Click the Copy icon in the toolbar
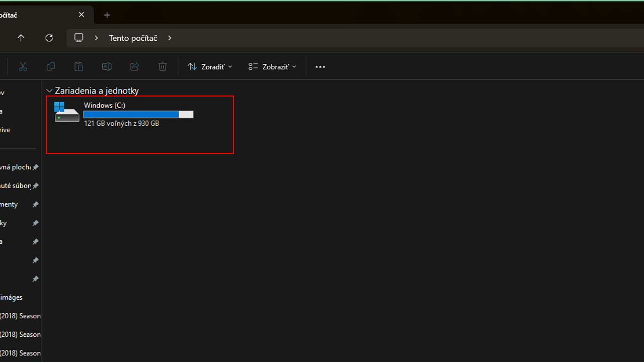 pos(50,66)
